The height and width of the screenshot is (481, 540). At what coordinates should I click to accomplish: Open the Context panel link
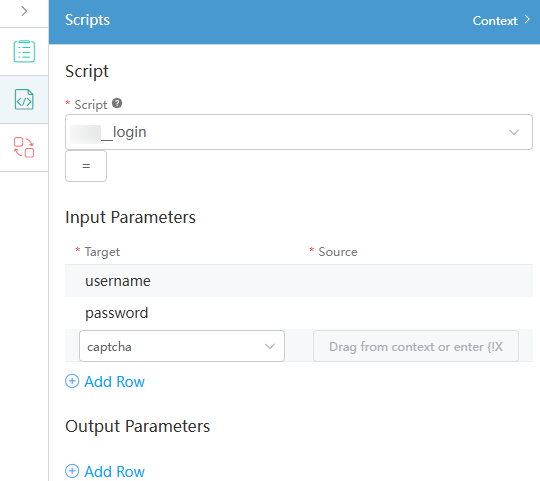click(x=495, y=21)
